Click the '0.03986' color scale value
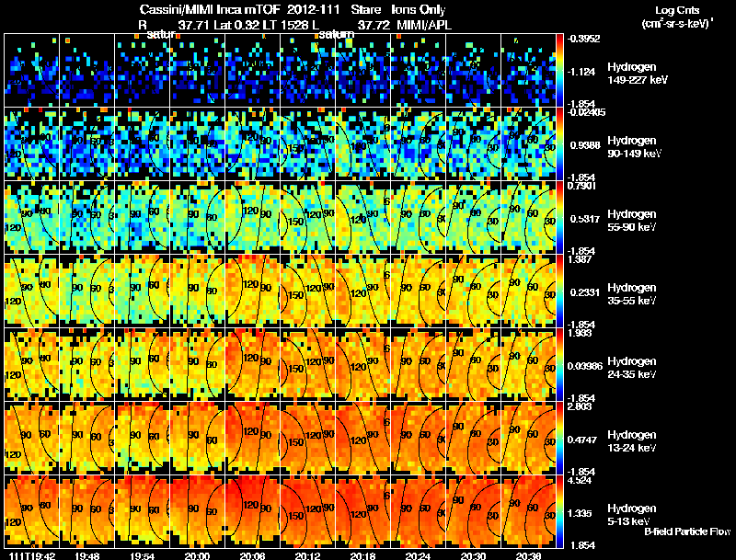This screenshot has height=560, width=736. tap(585, 366)
